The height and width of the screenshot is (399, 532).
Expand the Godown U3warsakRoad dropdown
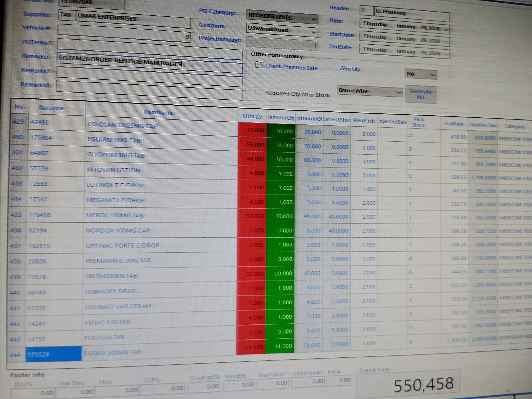tap(313, 32)
